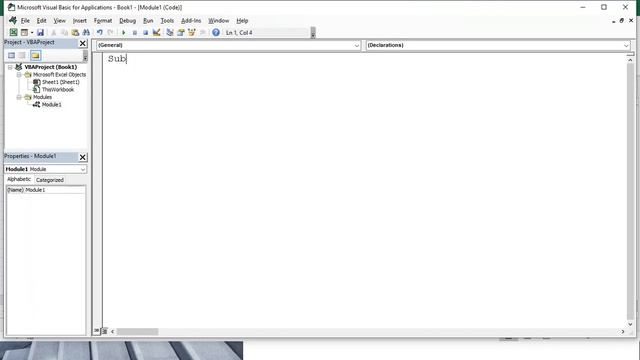Switch to the Categorized properties tab
The image size is (640, 360).
coord(50,180)
